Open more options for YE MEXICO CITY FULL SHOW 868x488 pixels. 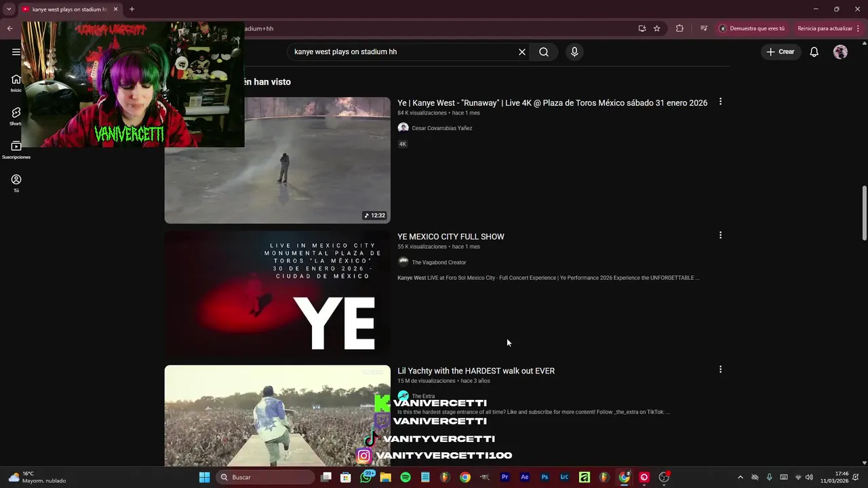point(720,235)
